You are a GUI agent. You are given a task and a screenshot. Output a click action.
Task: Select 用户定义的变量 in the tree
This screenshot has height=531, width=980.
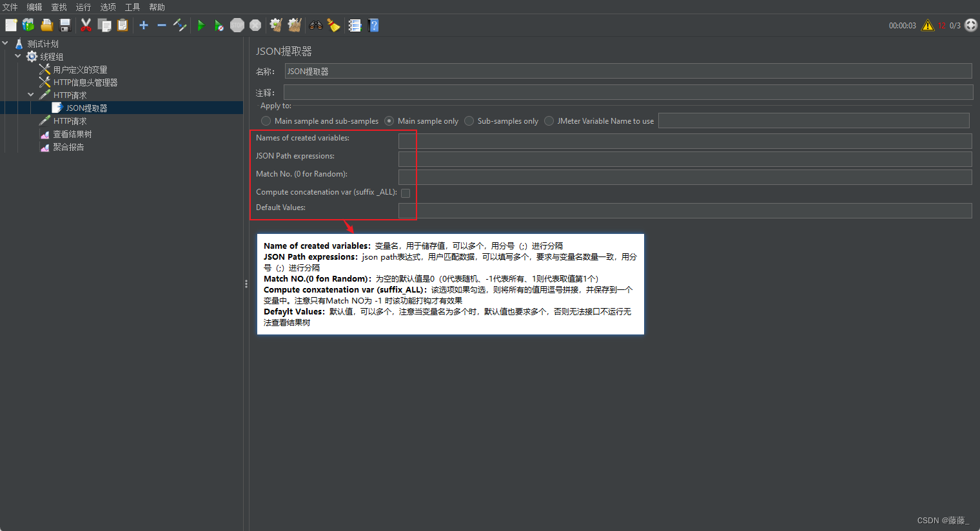80,70
